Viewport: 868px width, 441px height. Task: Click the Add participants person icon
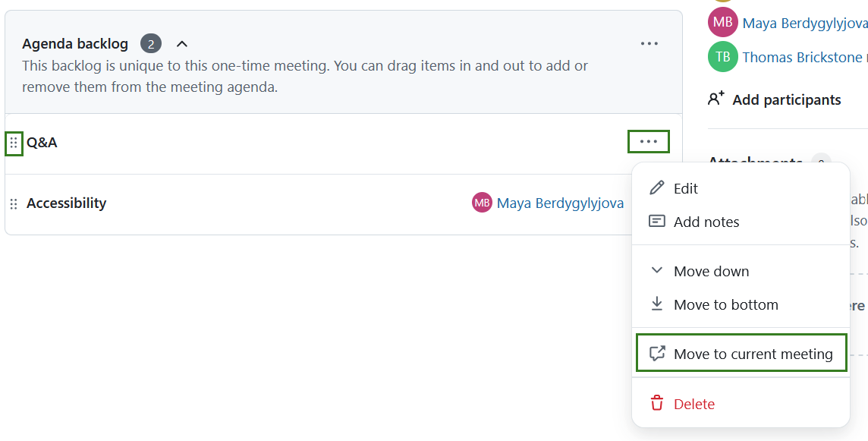716,99
